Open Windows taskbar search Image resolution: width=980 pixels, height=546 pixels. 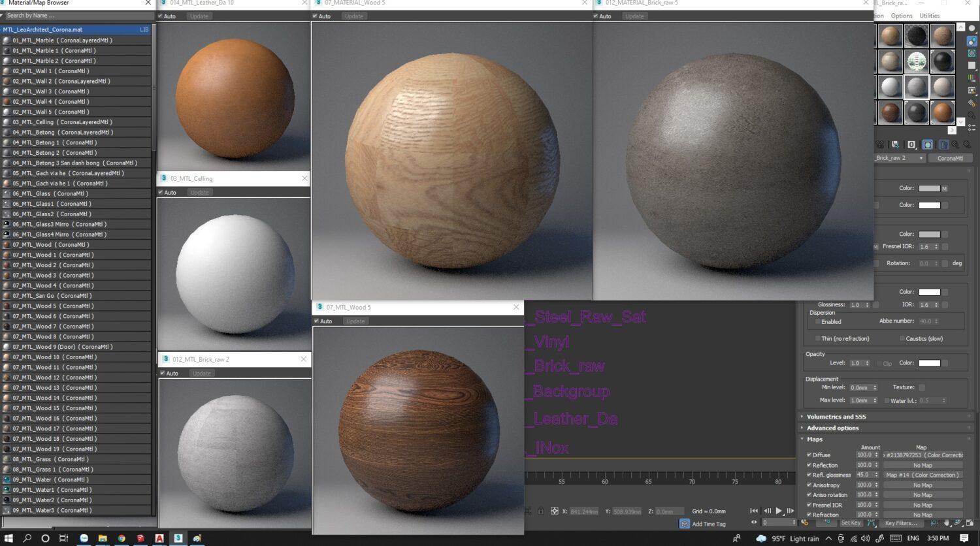(x=27, y=538)
